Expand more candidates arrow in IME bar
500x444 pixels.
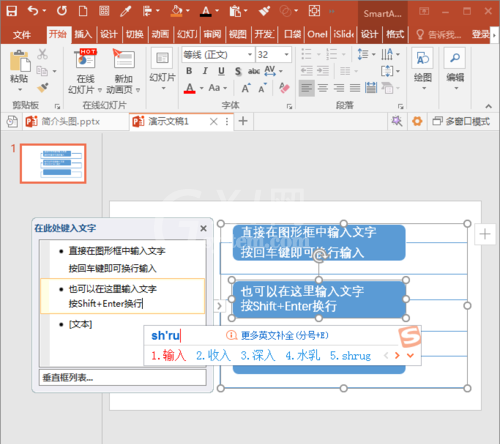[410, 356]
